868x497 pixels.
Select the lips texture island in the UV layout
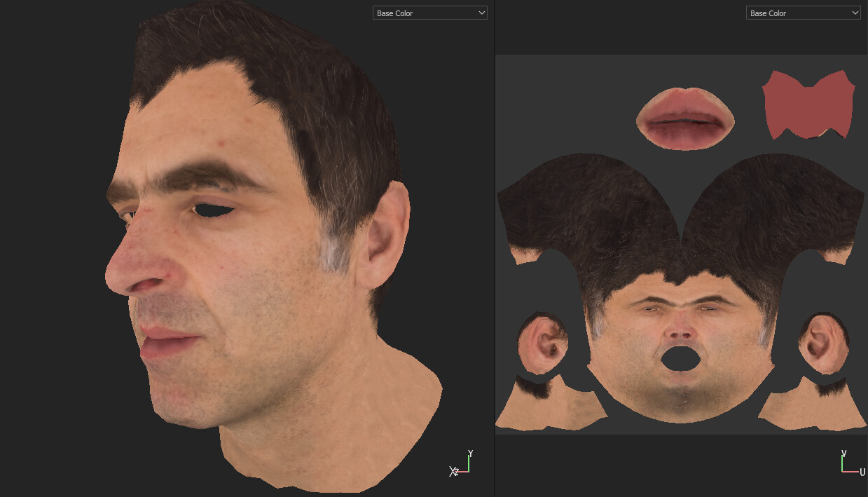pos(684,118)
